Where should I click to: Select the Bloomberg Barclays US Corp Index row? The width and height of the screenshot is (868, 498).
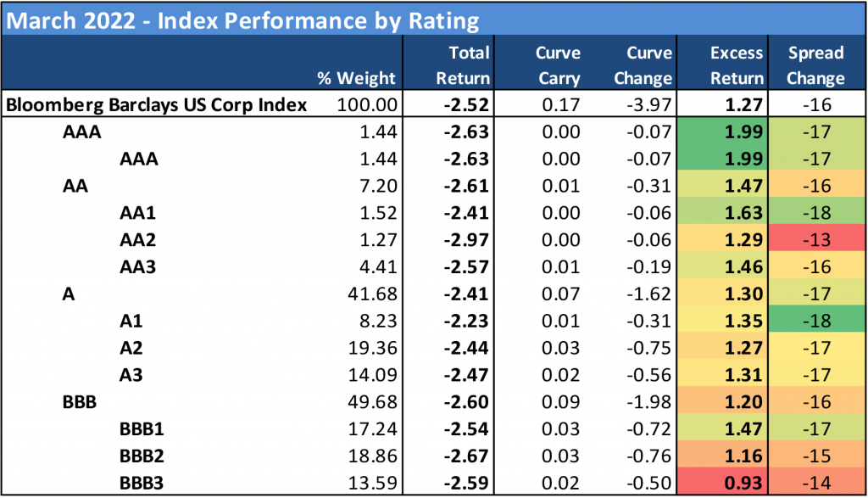(x=157, y=106)
